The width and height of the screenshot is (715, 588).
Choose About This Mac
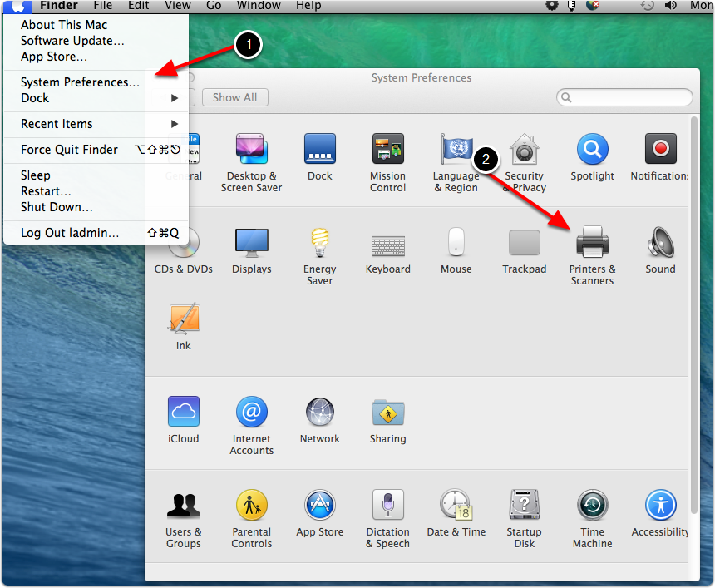tap(96, 25)
